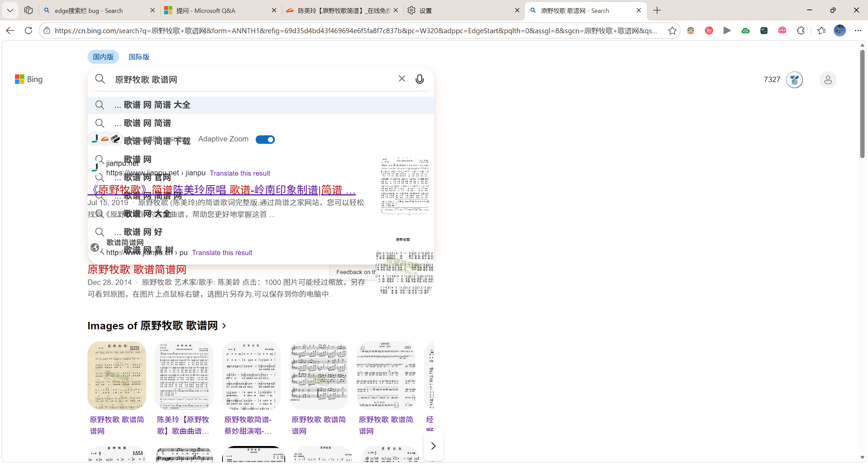Open the red Yd extension icon
Screen dimensions: 868x464
(709, 31)
